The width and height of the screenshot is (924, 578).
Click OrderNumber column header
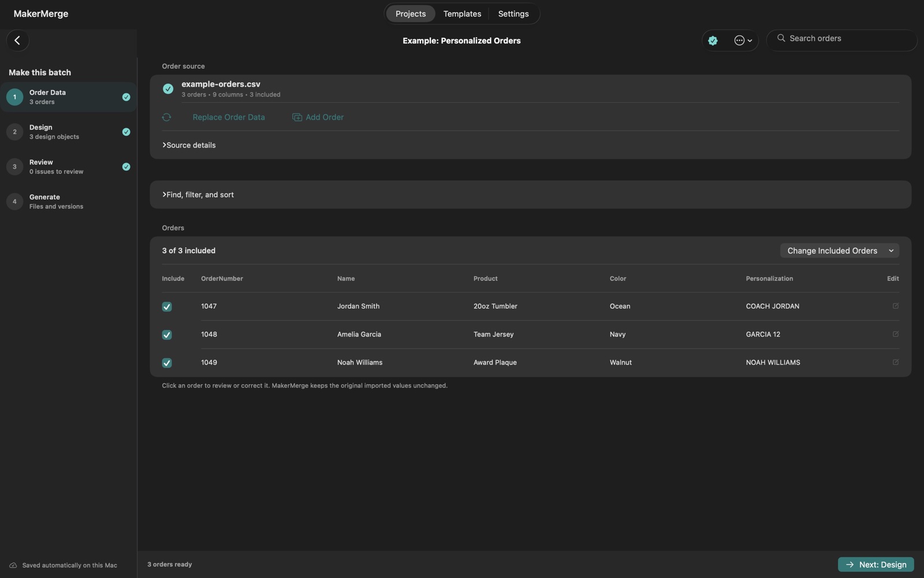click(x=222, y=279)
